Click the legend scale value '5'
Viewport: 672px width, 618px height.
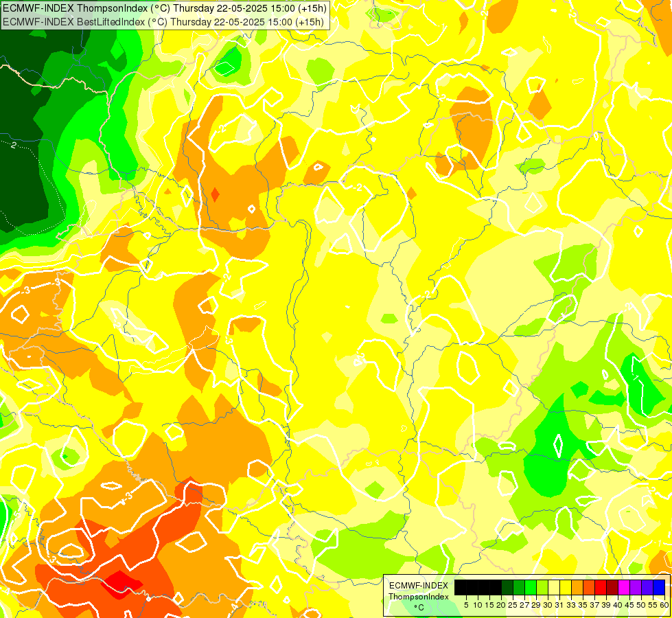pyautogui.click(x=466, y=605)
